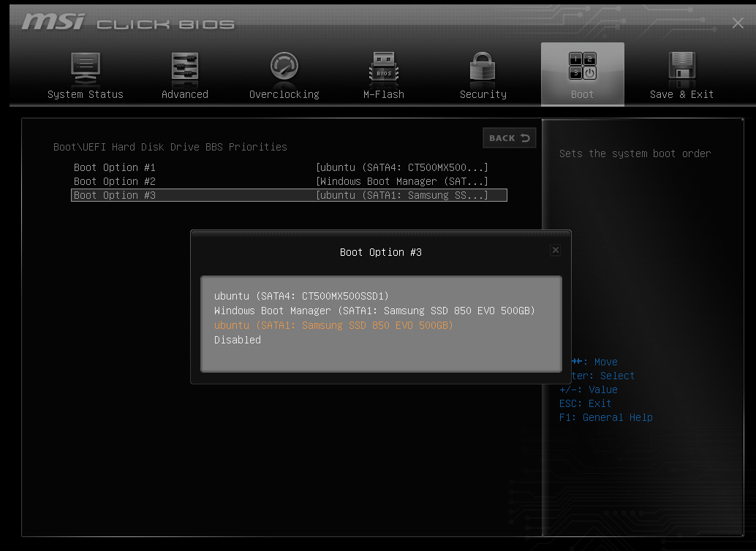Click the MSI Click BIOS logo
Image resolution: width=756 pixels, height=551 pixels.
128,22
